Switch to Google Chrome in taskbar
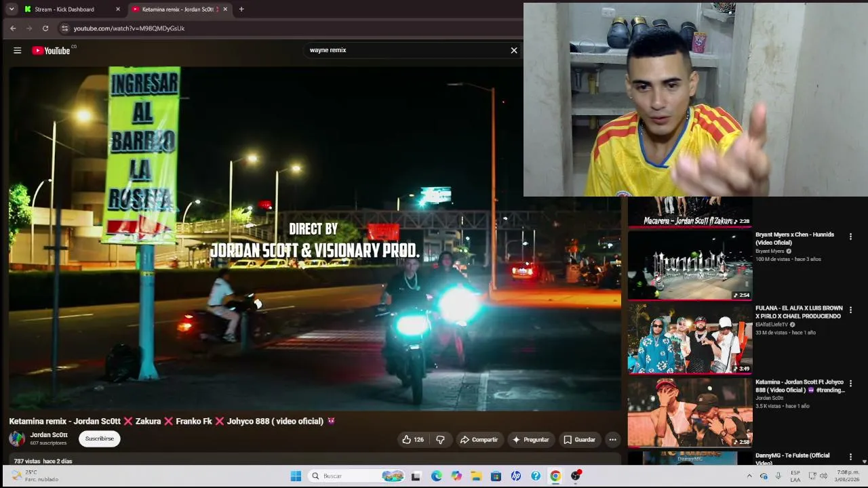Screen dimensions: 868x488 pyautogui.click(x=555, y=476)
